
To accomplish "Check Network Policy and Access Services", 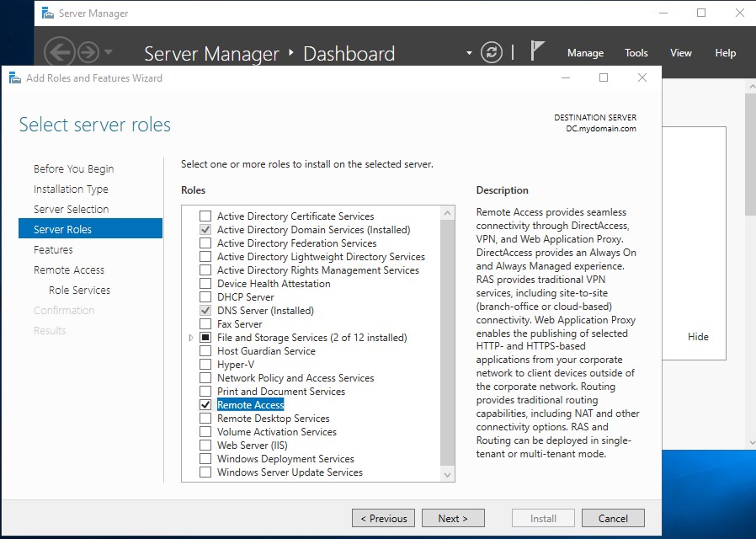I will 205,378.
